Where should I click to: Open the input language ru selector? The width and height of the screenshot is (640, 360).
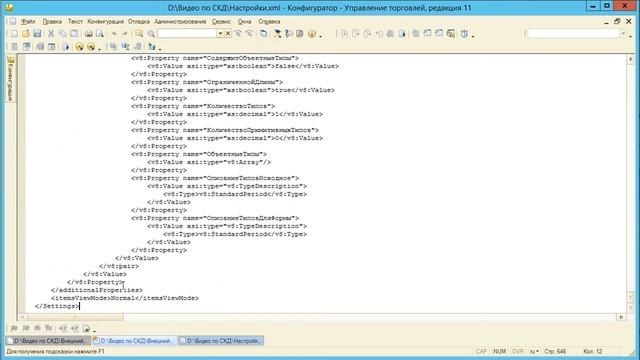pos(533,351)
